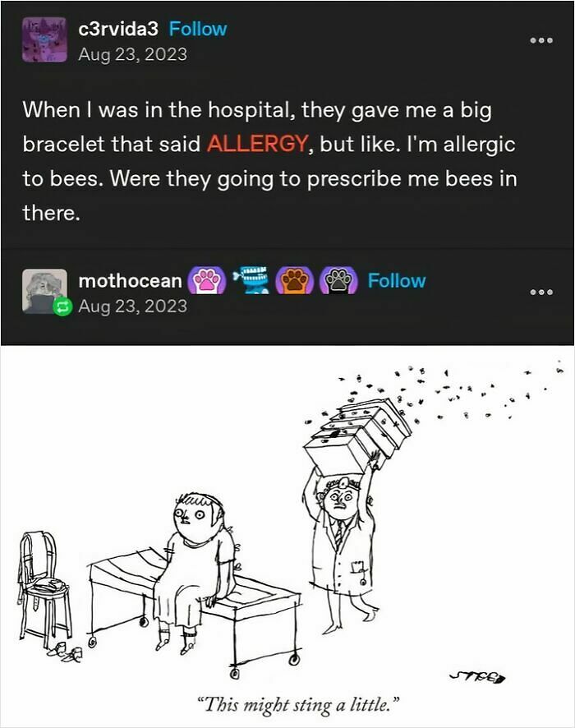Click the red ALLERGY text
Screen dimensions: 575x728
pyautogui.click(x=257, y=144)
